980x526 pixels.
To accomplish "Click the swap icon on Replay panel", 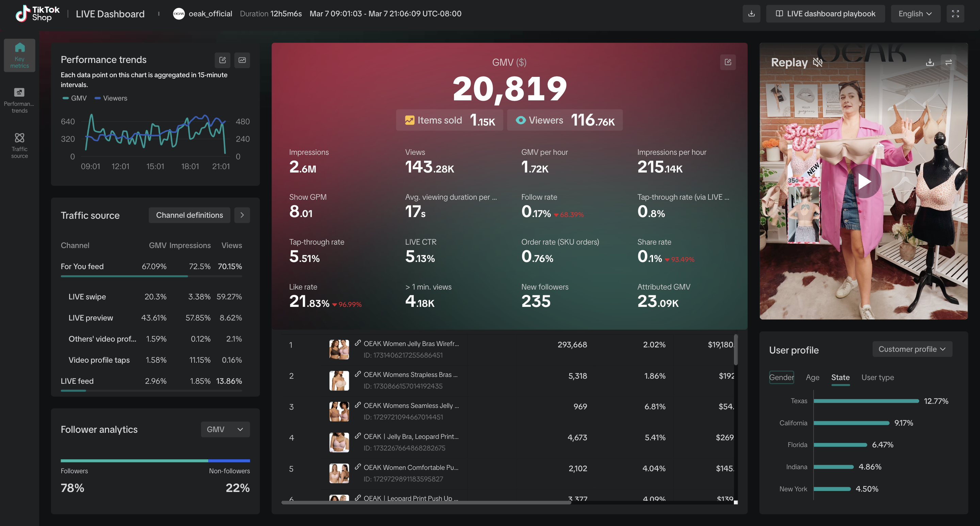I will coord(949,62).
